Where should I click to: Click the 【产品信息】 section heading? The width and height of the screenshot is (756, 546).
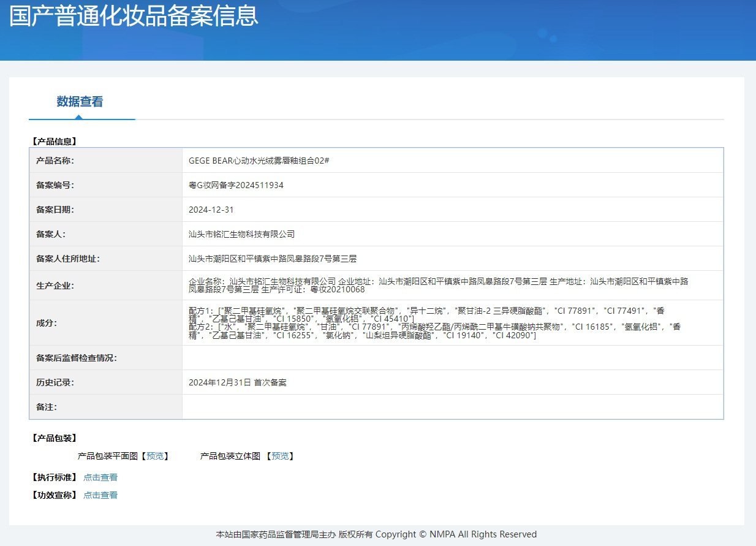(x=54, y=142)
